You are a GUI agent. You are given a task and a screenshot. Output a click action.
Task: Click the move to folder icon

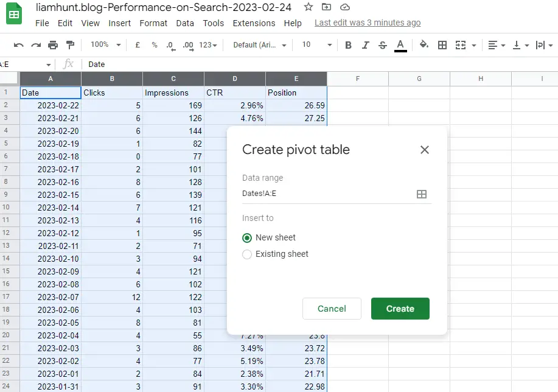tap(326, 7)
